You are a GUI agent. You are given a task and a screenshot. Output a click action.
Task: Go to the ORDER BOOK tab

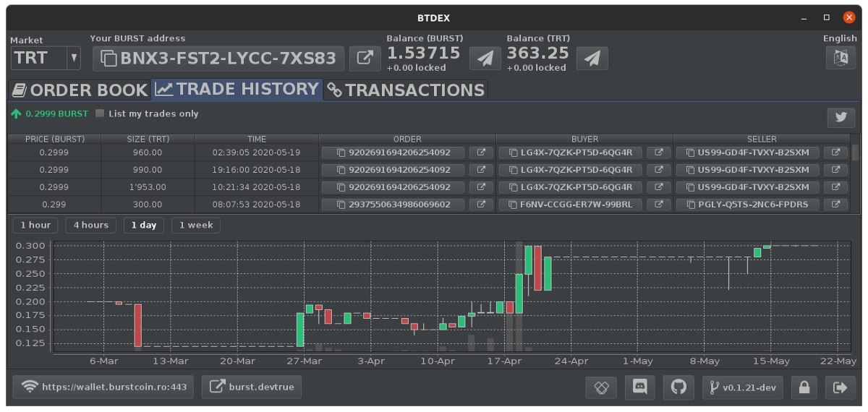tap(80, 90)
